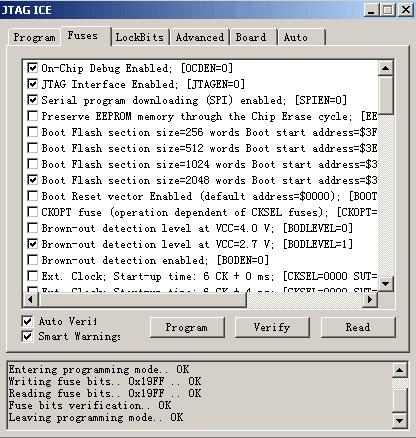Click fuse list scroll left arrow
Viewport: 416px width, 438px height.
tap(30, 300)
